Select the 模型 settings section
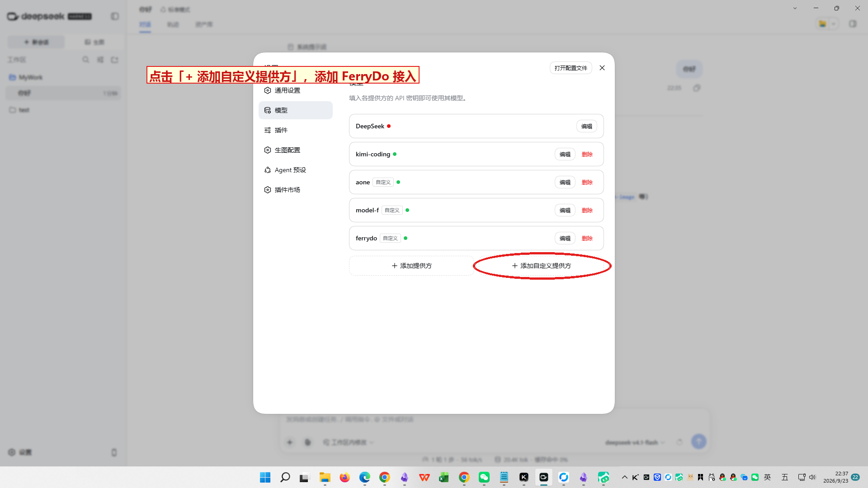 point(295,110)
